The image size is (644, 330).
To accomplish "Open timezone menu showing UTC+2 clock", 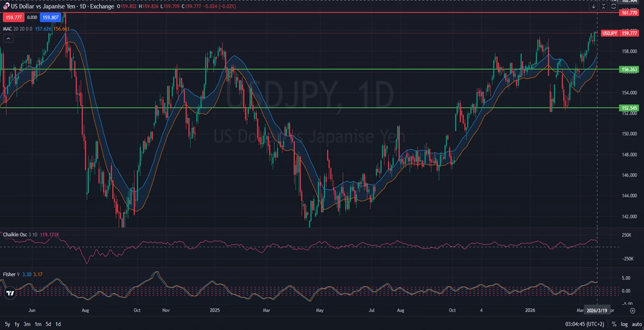I will click(584, 324).
